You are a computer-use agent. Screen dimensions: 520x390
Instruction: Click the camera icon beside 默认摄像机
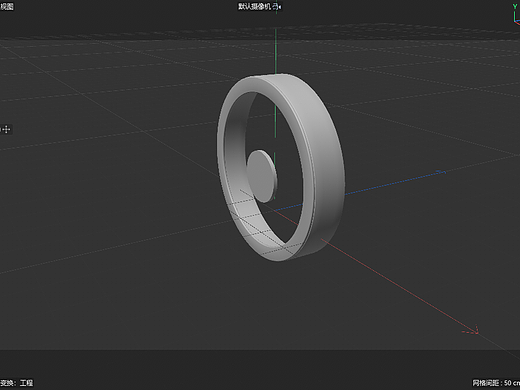277,6
